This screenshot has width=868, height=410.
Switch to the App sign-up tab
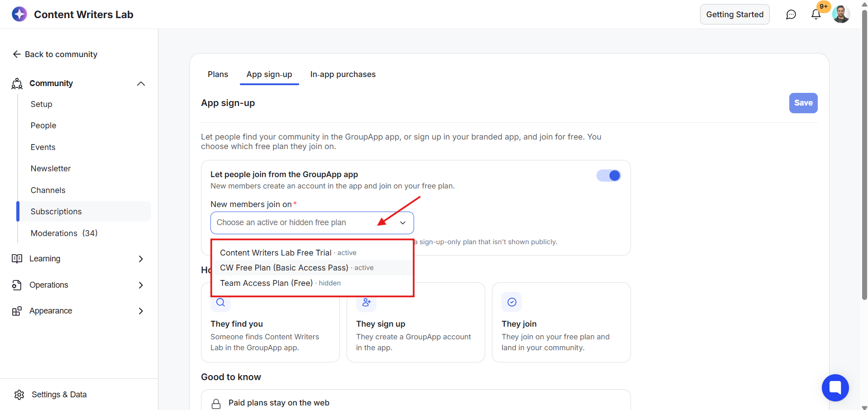click(x=269, y=74)
